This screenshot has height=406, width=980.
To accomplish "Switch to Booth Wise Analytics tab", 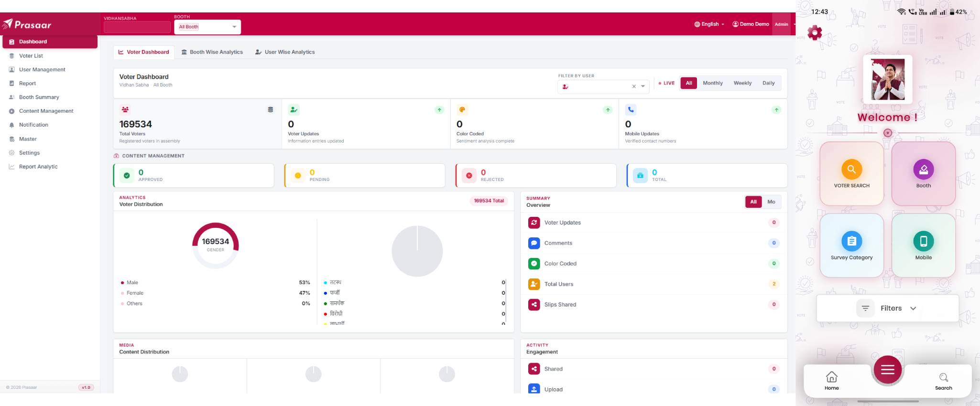I will click(212, 52).
